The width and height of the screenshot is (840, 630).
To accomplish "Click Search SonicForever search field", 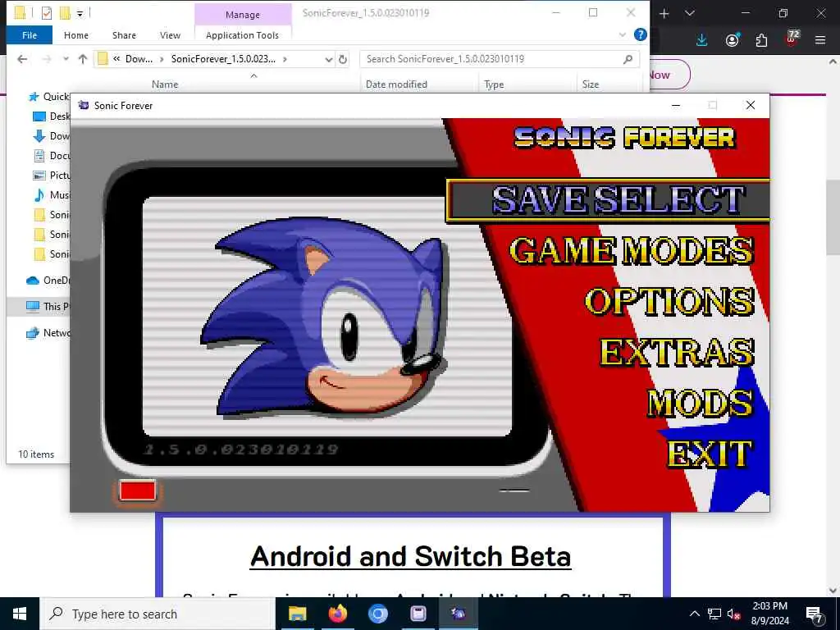I will [493, 59].
